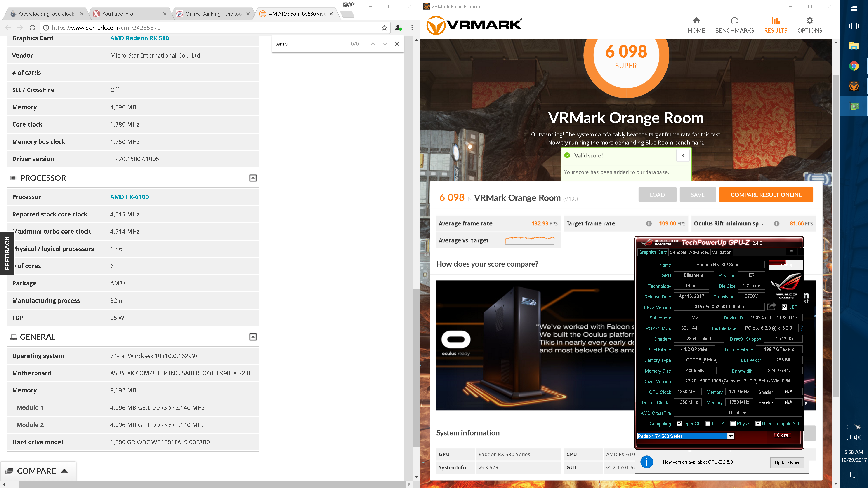Viewport: 868px width, 488px height.
Task: Switch to VRMark on taskbar
Action: click(854, 87)
